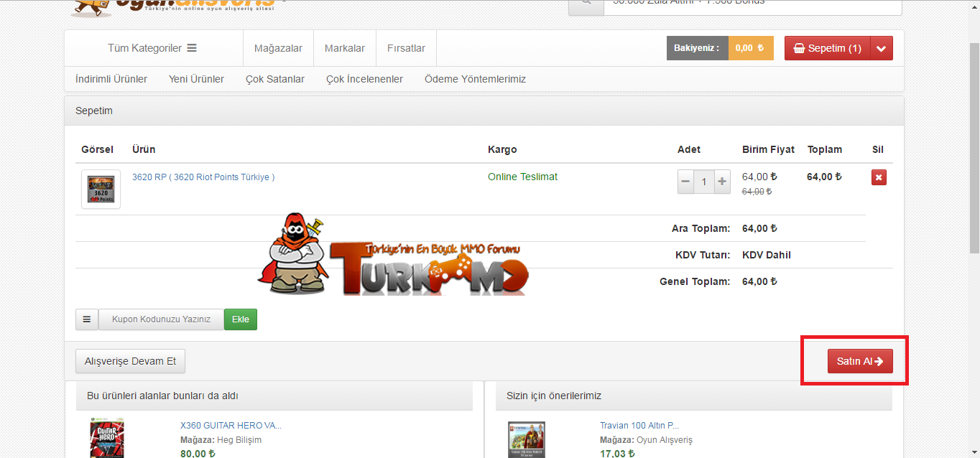Click the Genel Toplam label

pyautogui.click(x=695, y=281)
